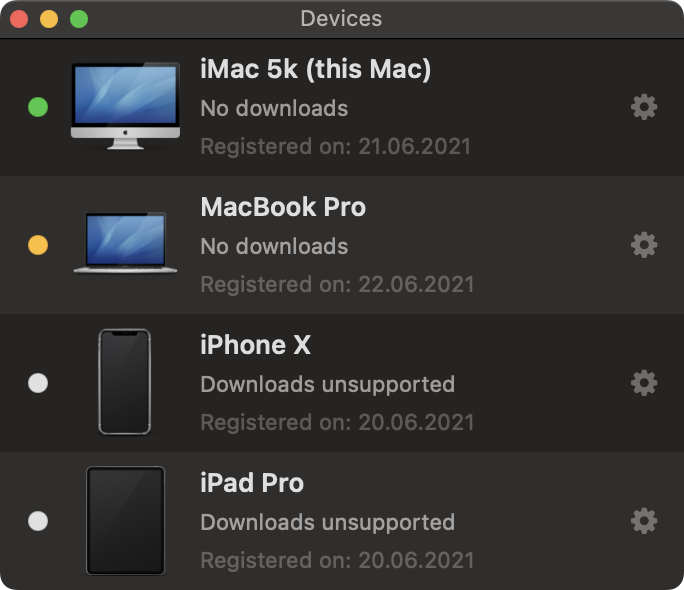Minimize the Devices window

(x=49, y=19)
